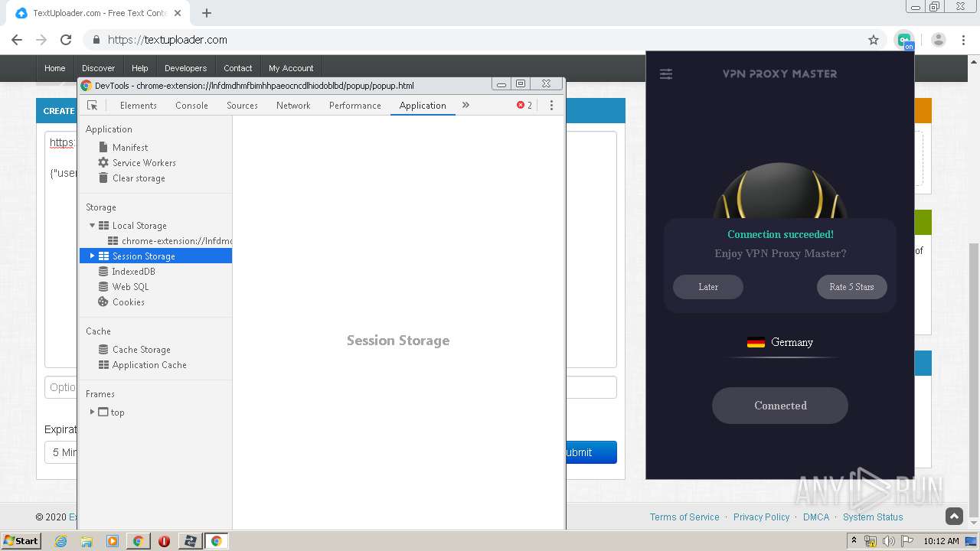Click the System Status footer link

[x=873, y=517]
